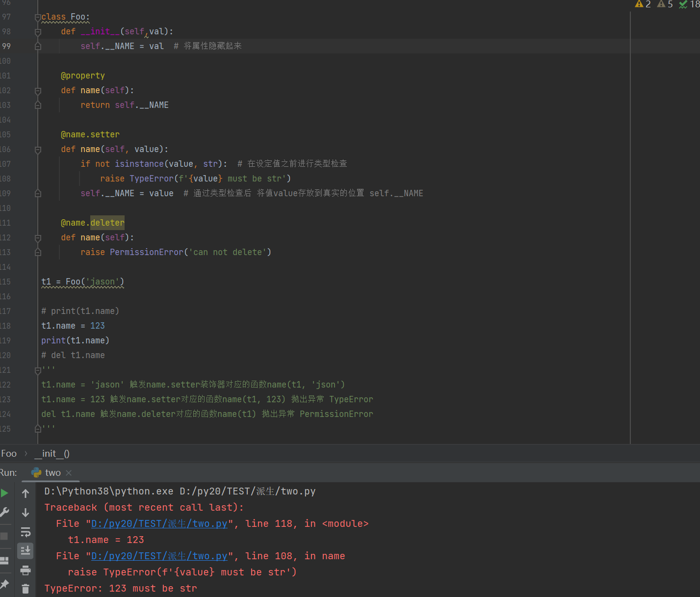
Task: Click the highlighted 'deleter' word
Action: [x=107, y=223]
